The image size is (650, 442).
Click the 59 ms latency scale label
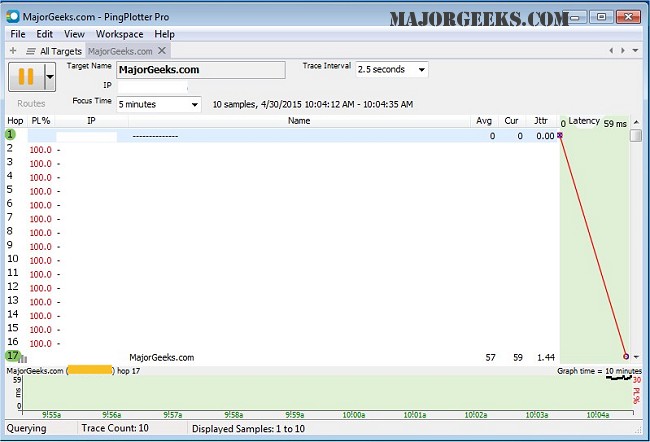615,124
